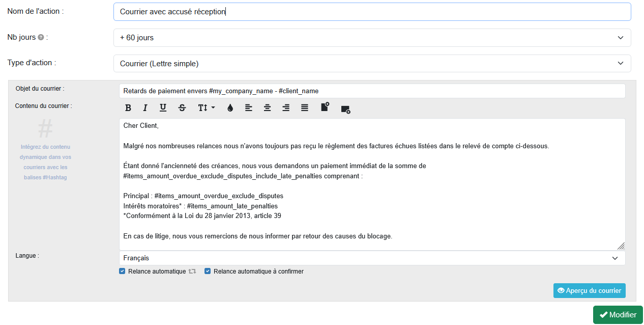Select the text color droplet icon
The height and width of the screenshot is (325, 644).
[x=230, y=107]
